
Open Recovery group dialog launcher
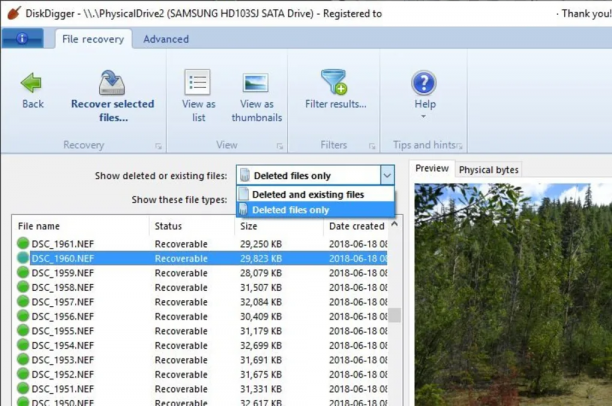tap(158, 146)
